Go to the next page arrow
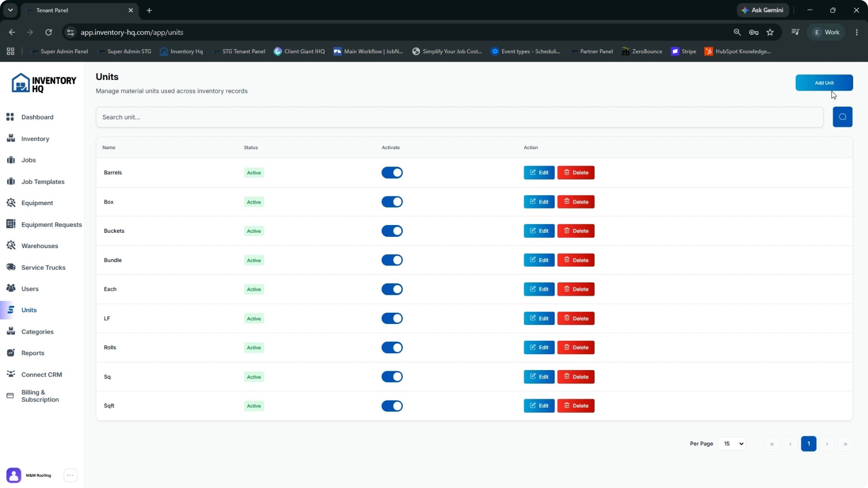868x488 pixels. coord(827,444)
